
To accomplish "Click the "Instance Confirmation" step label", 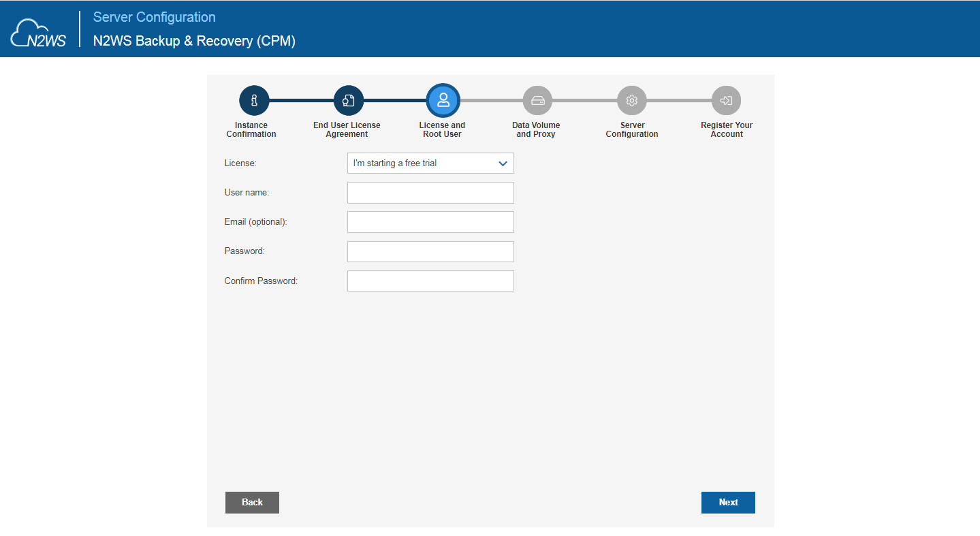I will click(x=251, y=129).
